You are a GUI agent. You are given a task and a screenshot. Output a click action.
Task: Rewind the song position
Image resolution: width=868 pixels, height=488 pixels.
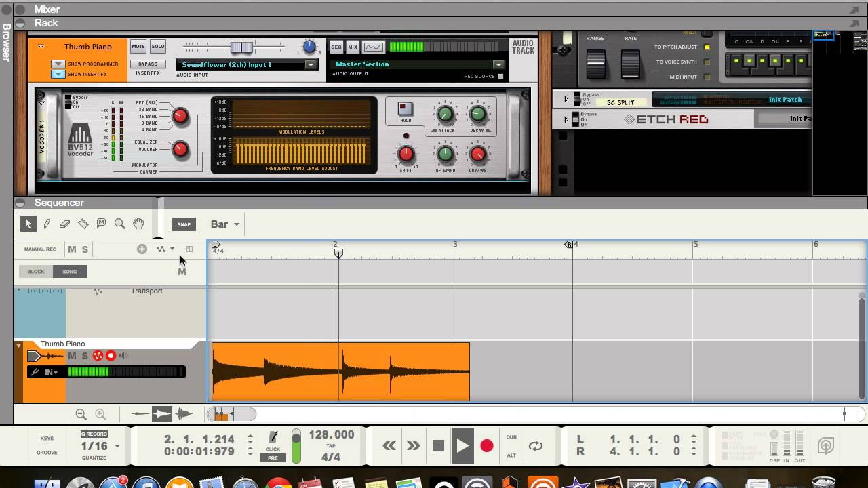[389, 445]
